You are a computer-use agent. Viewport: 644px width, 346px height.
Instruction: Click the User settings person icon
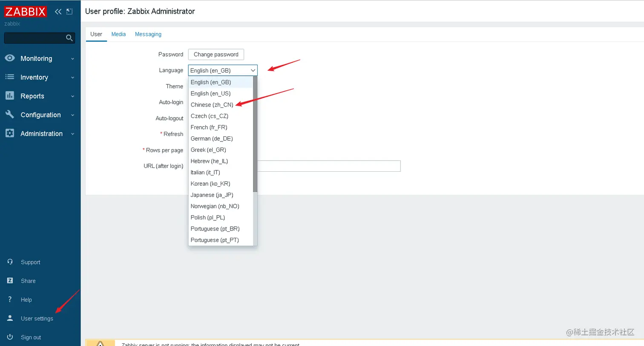10,318
